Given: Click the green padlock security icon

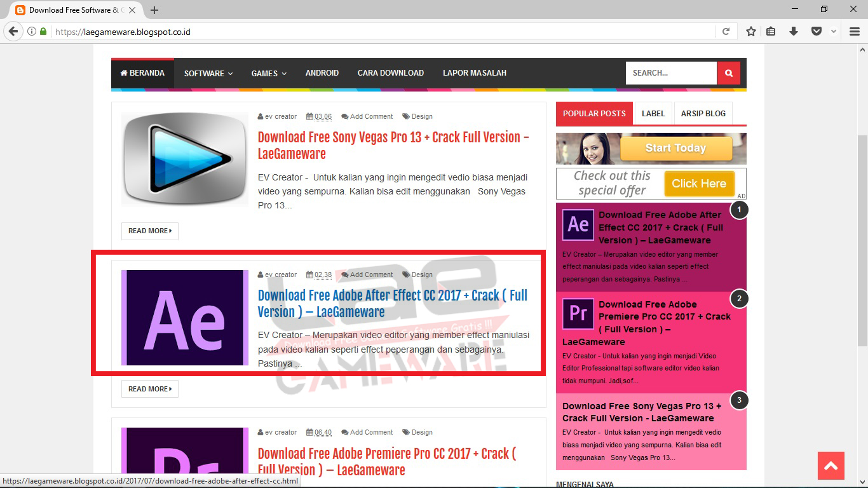Looking at the screenshot, I should click(43, 32).
